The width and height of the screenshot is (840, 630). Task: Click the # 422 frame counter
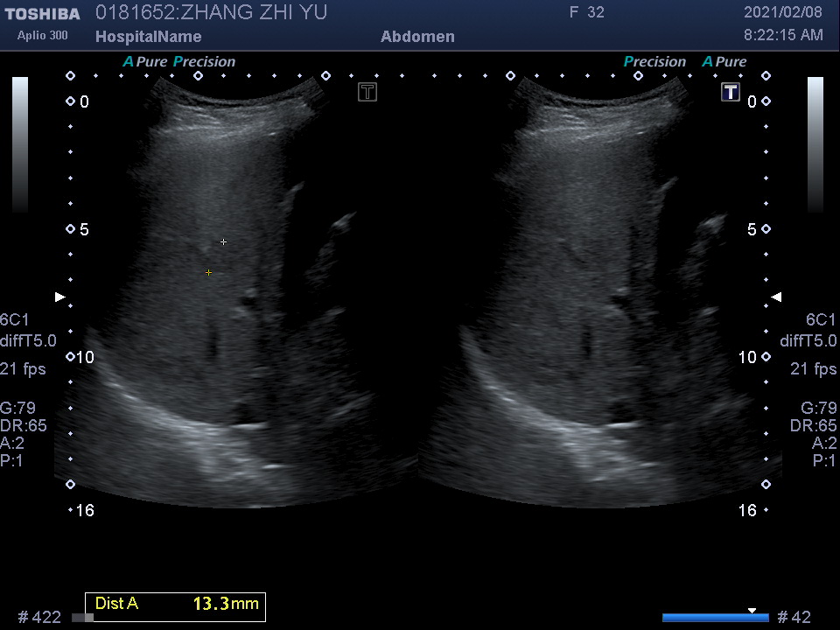pyautogui.click(x=39, y=618)
